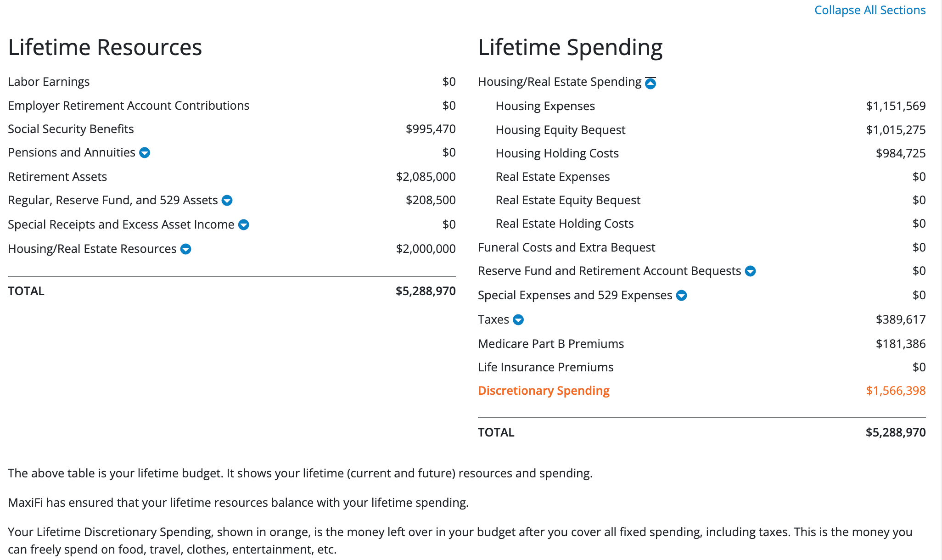Expand Regular, Reserve Fund, and 529 Assets arrow
Screen dimensions: 942x560
227,201
